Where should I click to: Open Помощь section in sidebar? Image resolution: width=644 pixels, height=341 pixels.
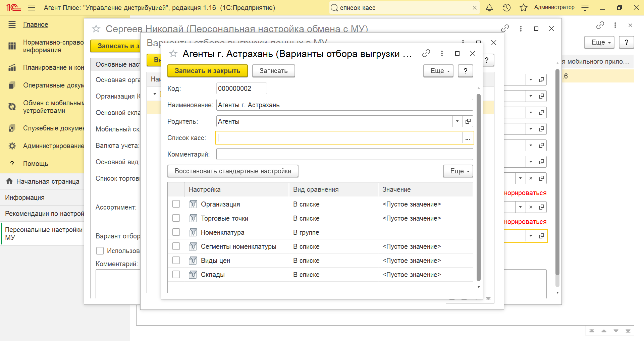click(36, 164)
